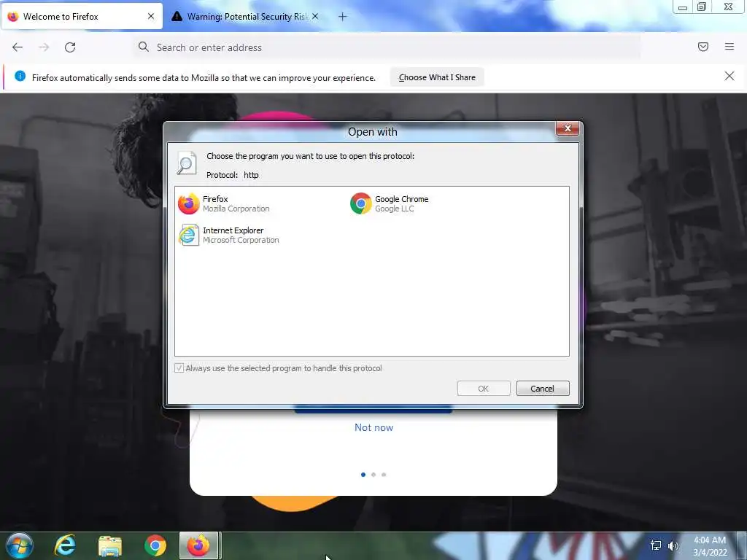Click the search magnifier in address bar
This screenshot has width=747, height=560.
(144, 47)
